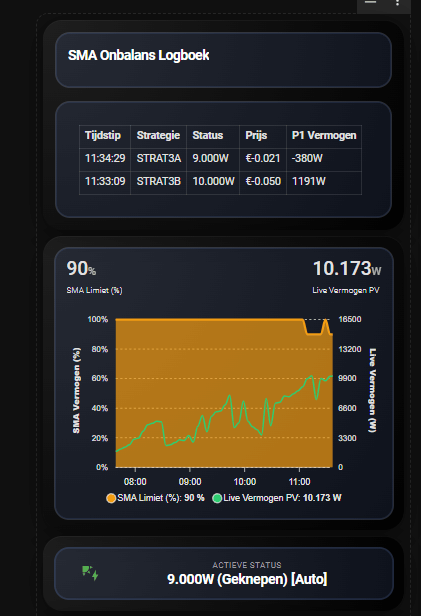Toggle the green Live Vermogen PV legend dot
Image resolution: width=421 pixels, height=616 pixels.
(x=217, y=498)
